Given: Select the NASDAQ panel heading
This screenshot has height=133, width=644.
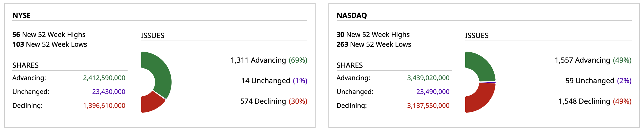Looking at the screenshot, I should [352, 15].
